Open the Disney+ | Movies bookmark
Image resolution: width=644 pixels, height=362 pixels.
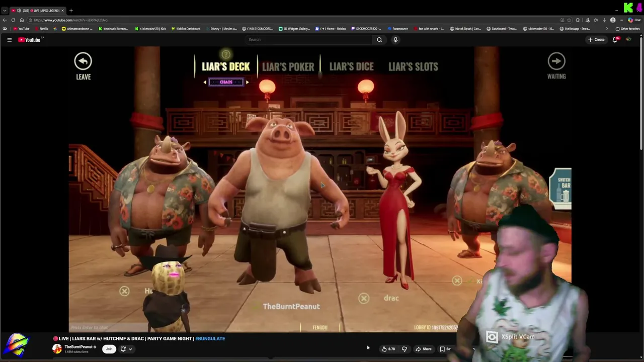click(x=221, y=29)
